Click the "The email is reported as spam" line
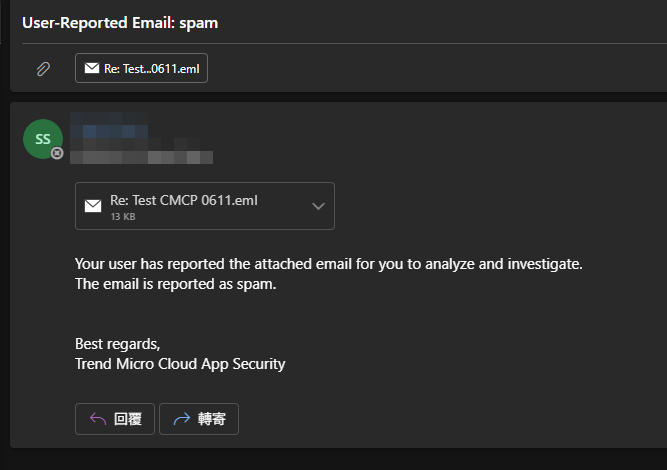The height and width of the screenshot is (470, 667). pyautogui.click(x=175, y=284)
